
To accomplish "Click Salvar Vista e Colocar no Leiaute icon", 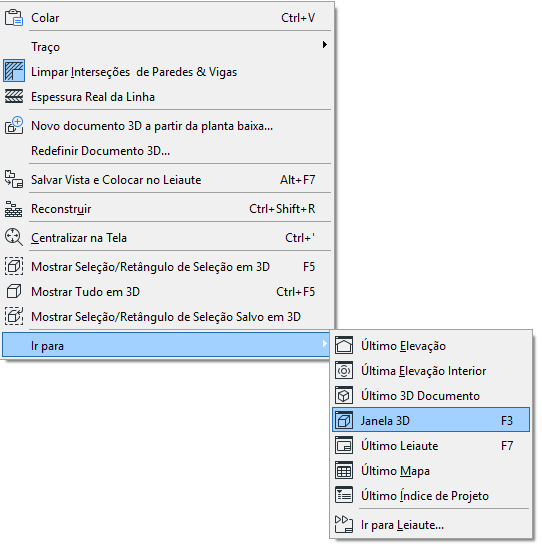I will click(x=14, y=179).
